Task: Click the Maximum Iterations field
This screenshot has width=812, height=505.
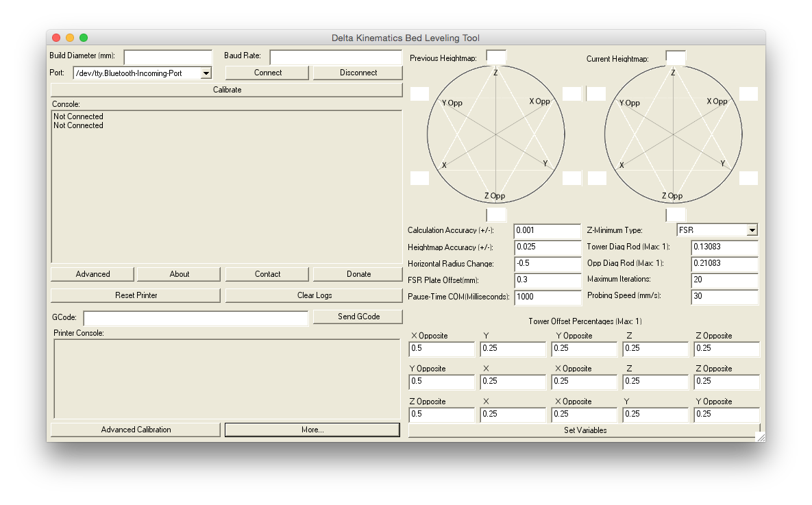Action: [724, 280]
